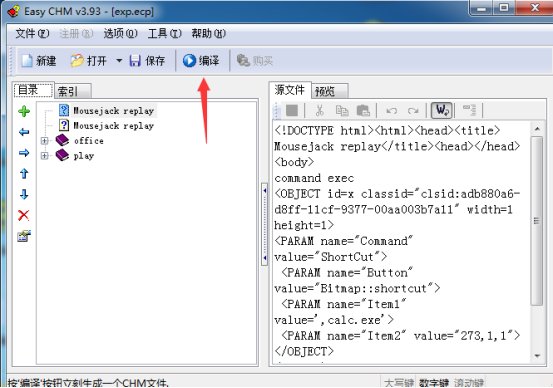
Task: Click the blue up arrow icon
Action: click(x=24, y=174)
